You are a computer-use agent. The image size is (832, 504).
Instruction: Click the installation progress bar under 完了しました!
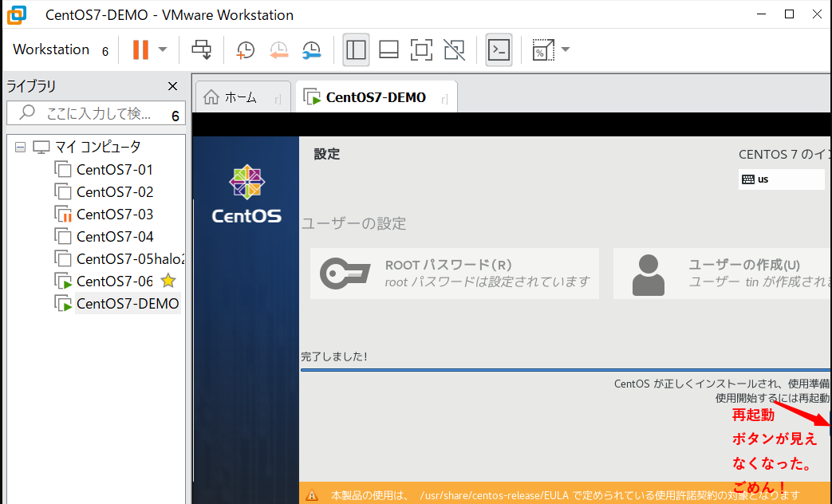(x=566, y=370)
